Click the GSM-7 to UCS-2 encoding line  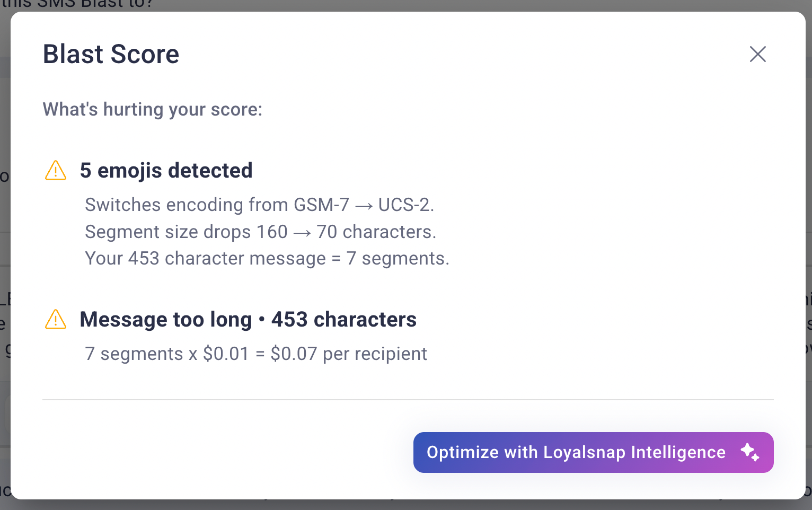pyautogui.click(x=260, y=205)
